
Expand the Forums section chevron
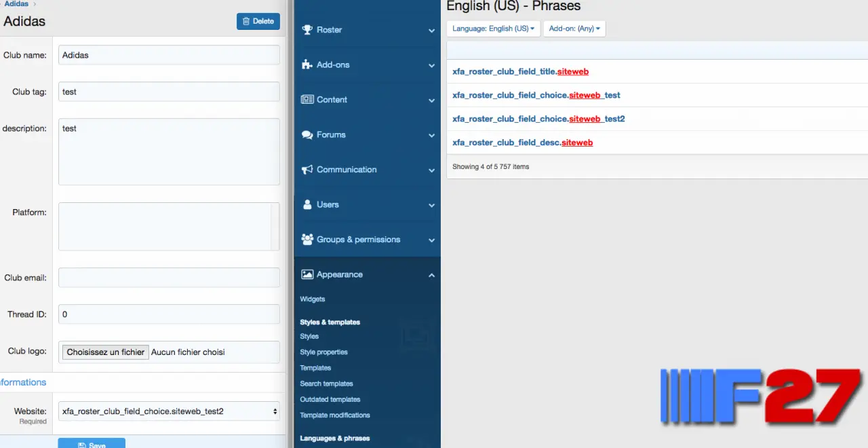(431, 136)
